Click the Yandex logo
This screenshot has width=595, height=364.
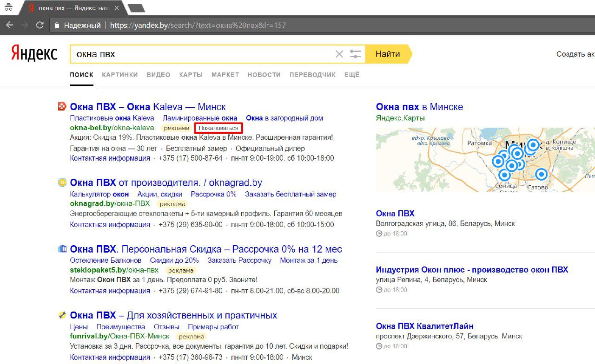(34, 53)
